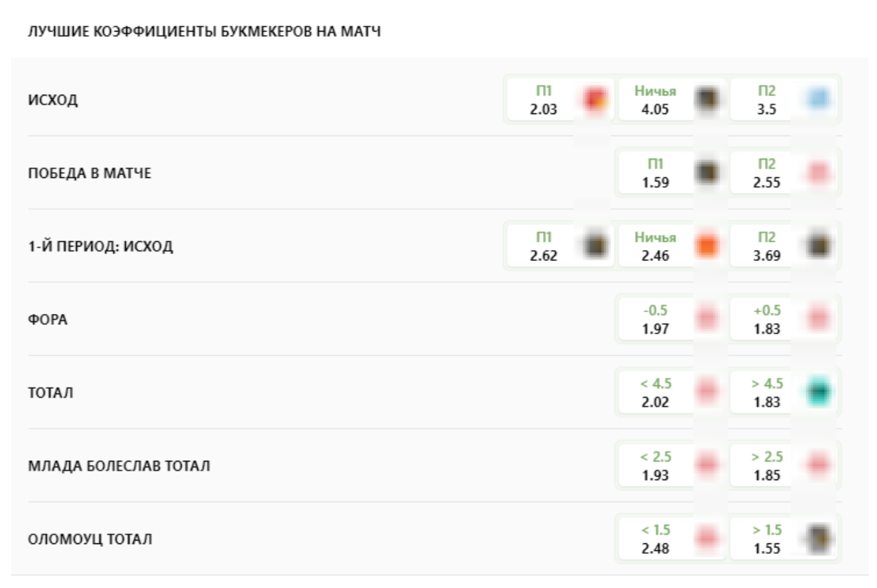
Task: Click the teal bookmaker icon beside > 4.5
Action: coord(817,392)
